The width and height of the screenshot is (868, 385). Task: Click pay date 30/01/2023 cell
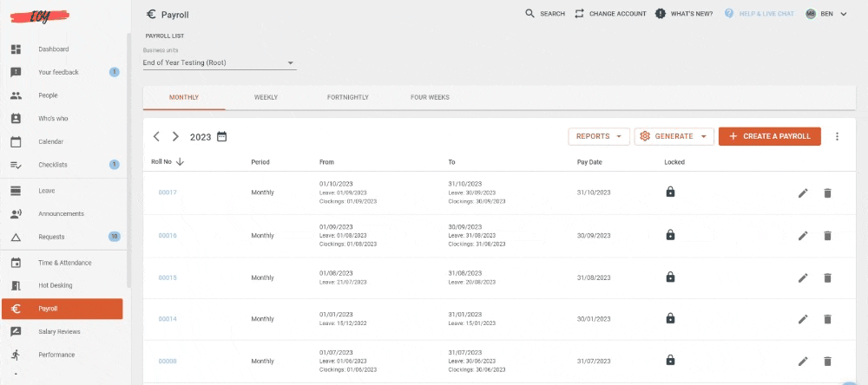point(594,319)
